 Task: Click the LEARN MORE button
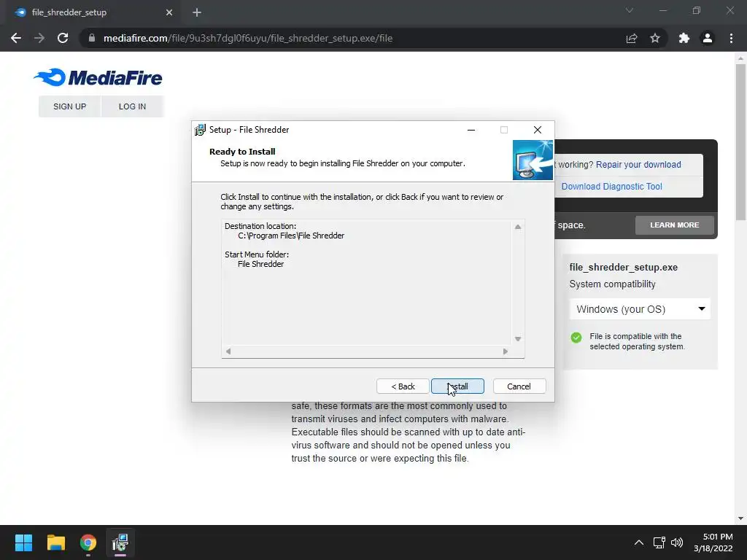coord(675,225)
